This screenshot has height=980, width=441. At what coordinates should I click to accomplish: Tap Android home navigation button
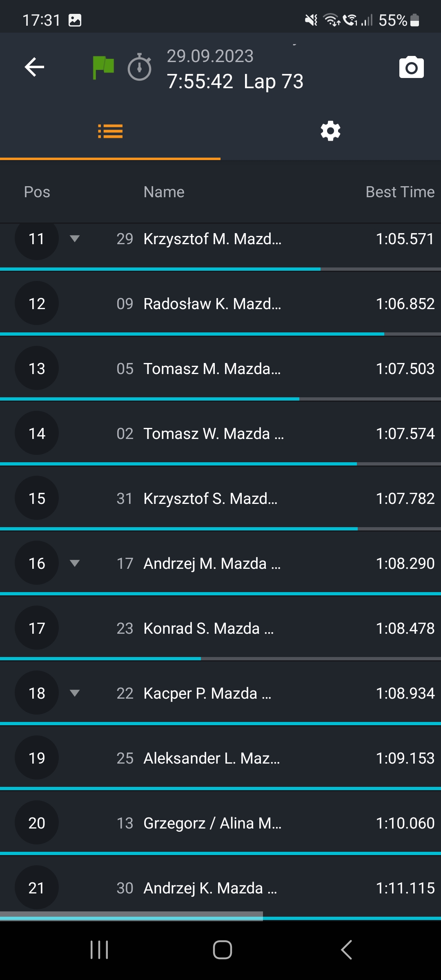pyautogui.click(x=223, y=950)
